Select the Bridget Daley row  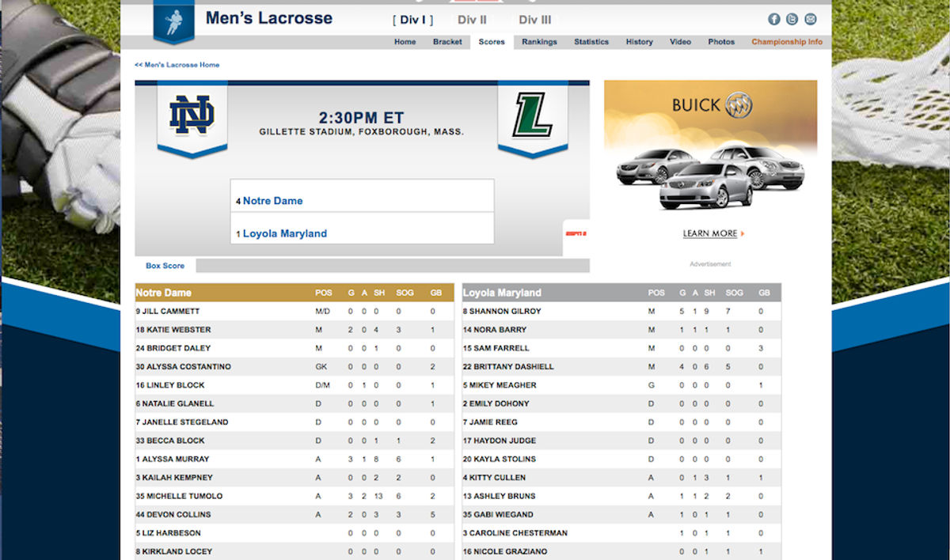(x=294, y=348)
